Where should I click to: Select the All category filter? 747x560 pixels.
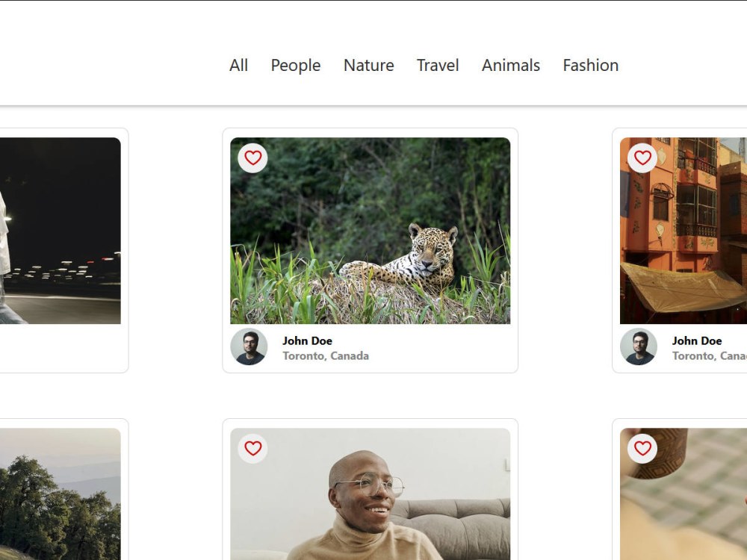(x=239, y=65)
